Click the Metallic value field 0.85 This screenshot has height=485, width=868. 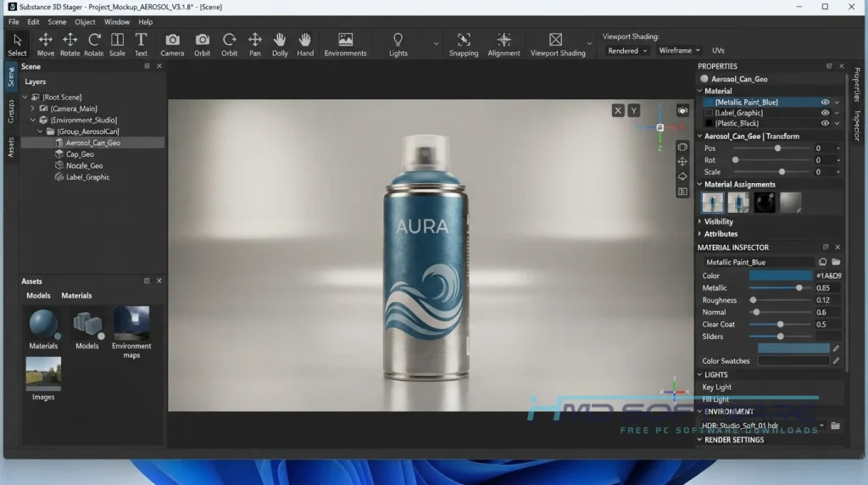[827, 288]
